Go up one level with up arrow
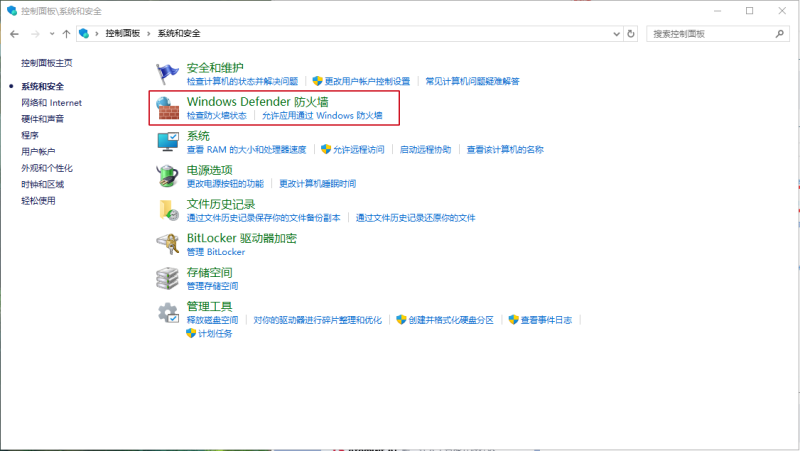 click(66, 34)
